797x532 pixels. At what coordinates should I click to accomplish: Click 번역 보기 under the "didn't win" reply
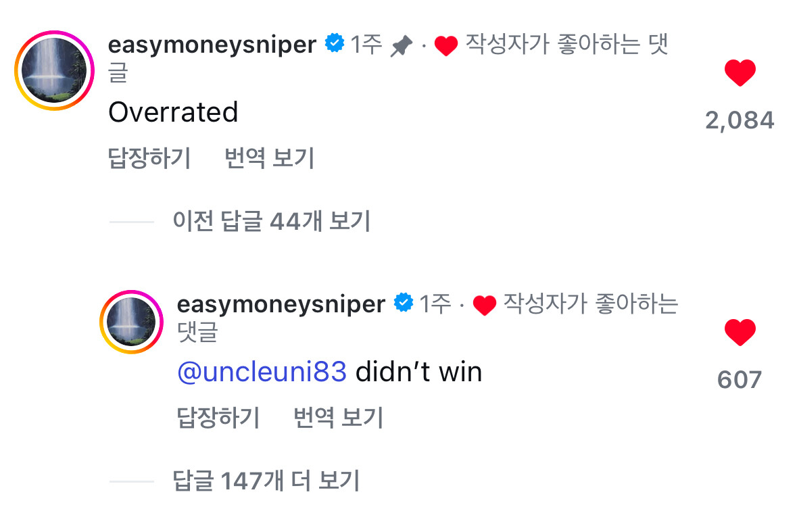pyautogui.click(x=338, y=418)
